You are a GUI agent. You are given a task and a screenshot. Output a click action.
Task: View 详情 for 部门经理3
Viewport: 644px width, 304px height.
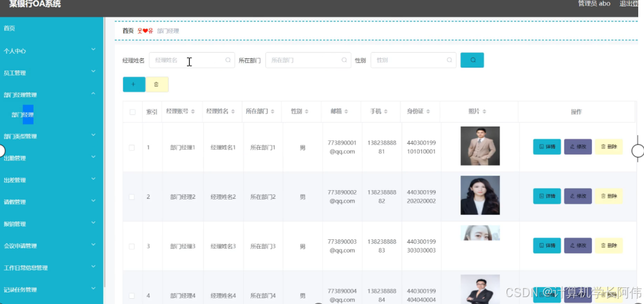pos(546,246)
